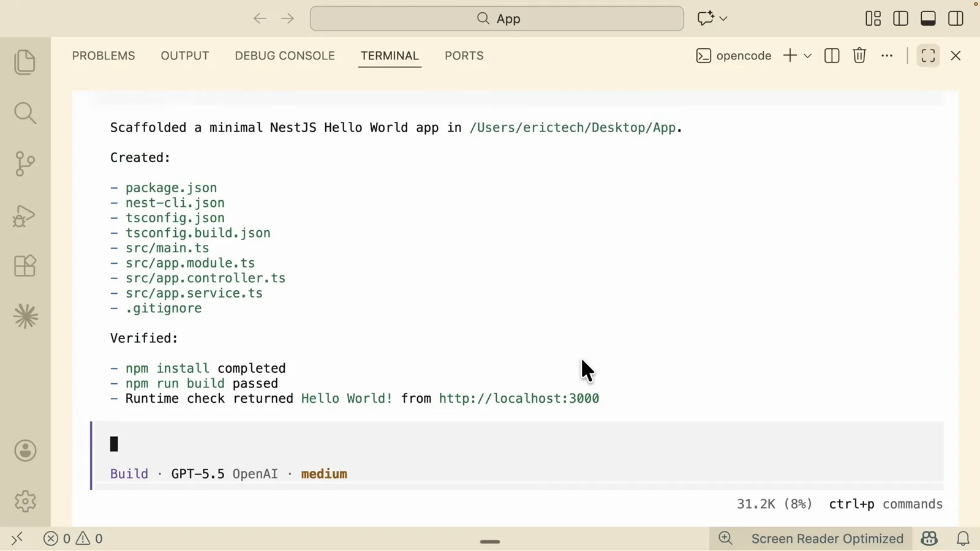Open the http://localhost:3000 link
This screenshot has height=551, width=980.
pyautogui.click(x=519, y=399)
